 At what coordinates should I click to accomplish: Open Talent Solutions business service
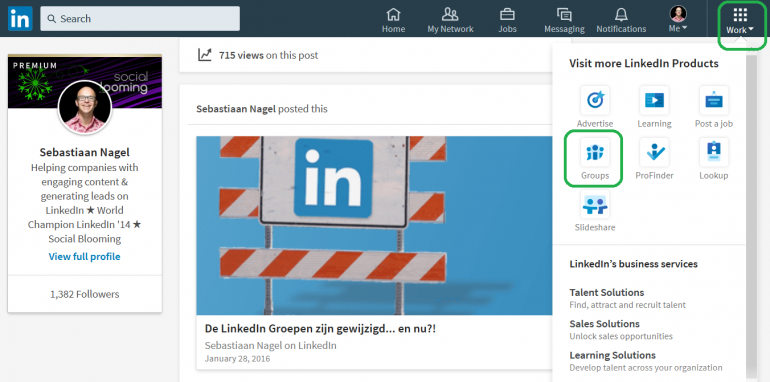[606, 292]
